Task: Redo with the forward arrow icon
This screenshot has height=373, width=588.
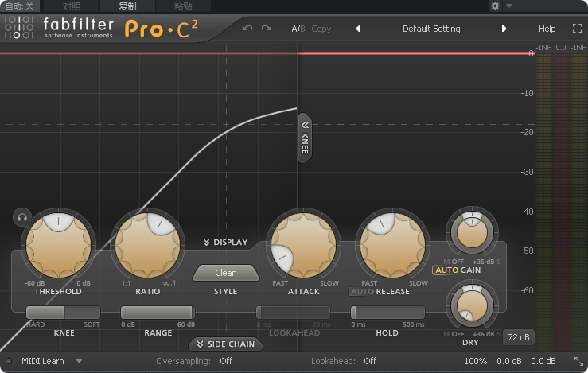Action: click(267, 29)
